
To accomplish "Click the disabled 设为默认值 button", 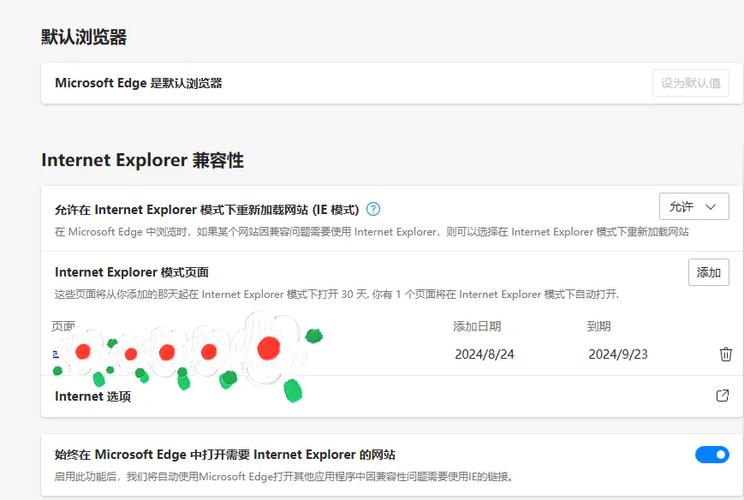I will pyautogui.click(x=690, y=83).
